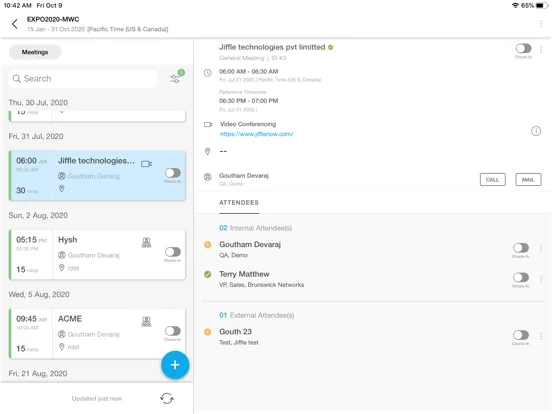Image resolution: width=552 pixels, height=414 pixels.
Task: Open the Hysh meeting card
Action: coord(98,255)
